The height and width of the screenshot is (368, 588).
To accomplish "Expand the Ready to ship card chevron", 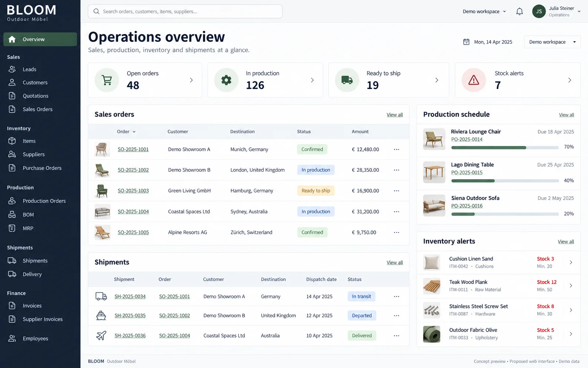I will tap(437, 80).
